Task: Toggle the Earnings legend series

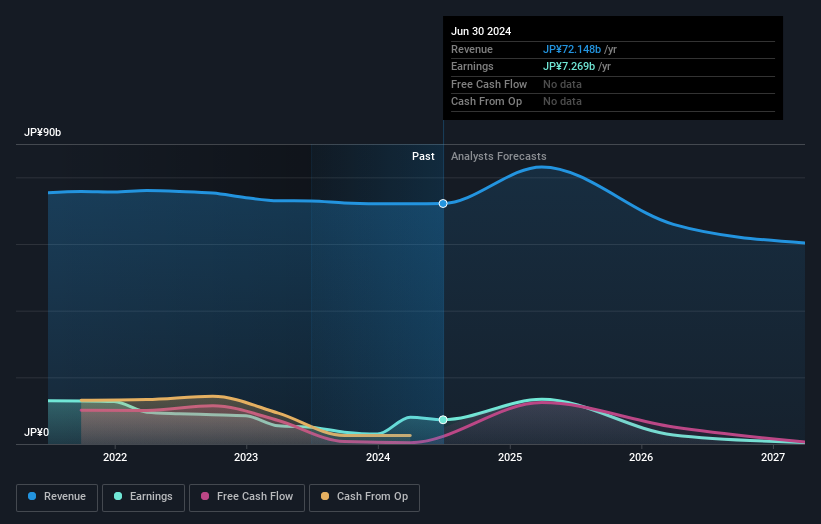Action: 143,497
